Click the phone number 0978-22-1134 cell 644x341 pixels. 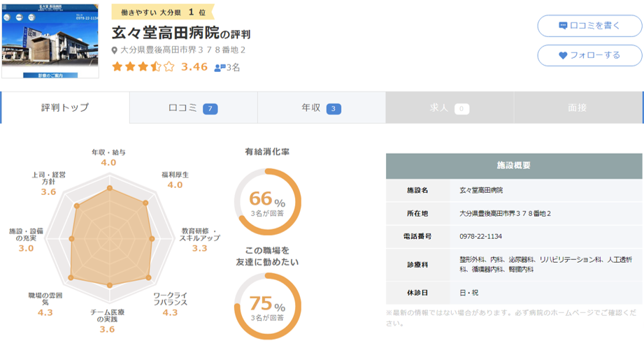coord(546,236)
